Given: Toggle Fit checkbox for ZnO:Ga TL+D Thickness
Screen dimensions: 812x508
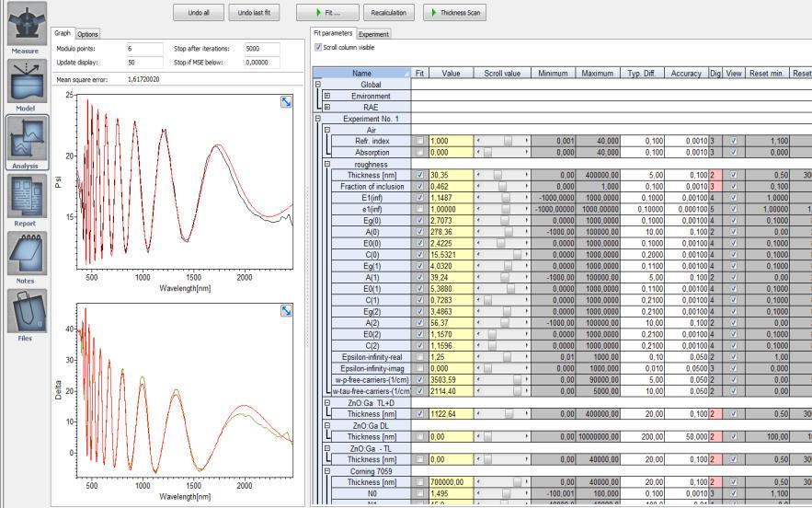Looking at the screenshot, I should [x=420, y=414].
